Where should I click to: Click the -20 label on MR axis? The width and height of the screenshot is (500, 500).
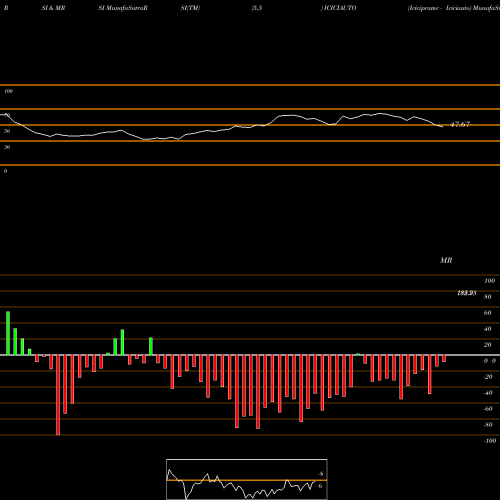click(488, 377)
